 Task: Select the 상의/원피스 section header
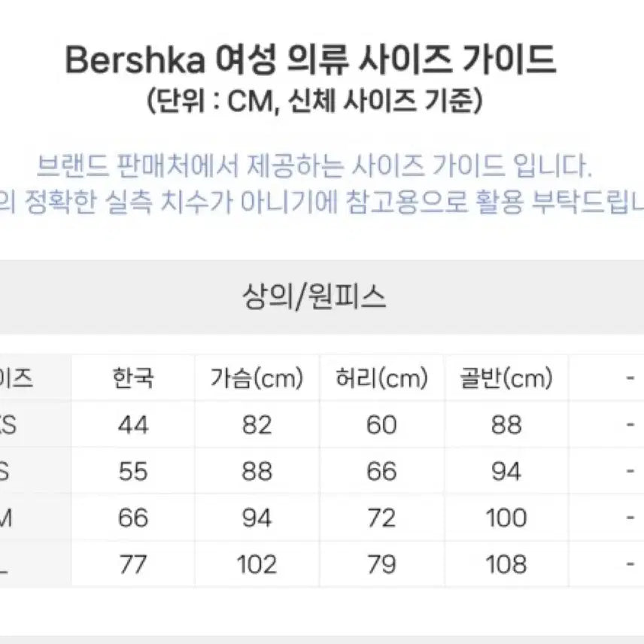pyautogui.click(x=314, y=299)
